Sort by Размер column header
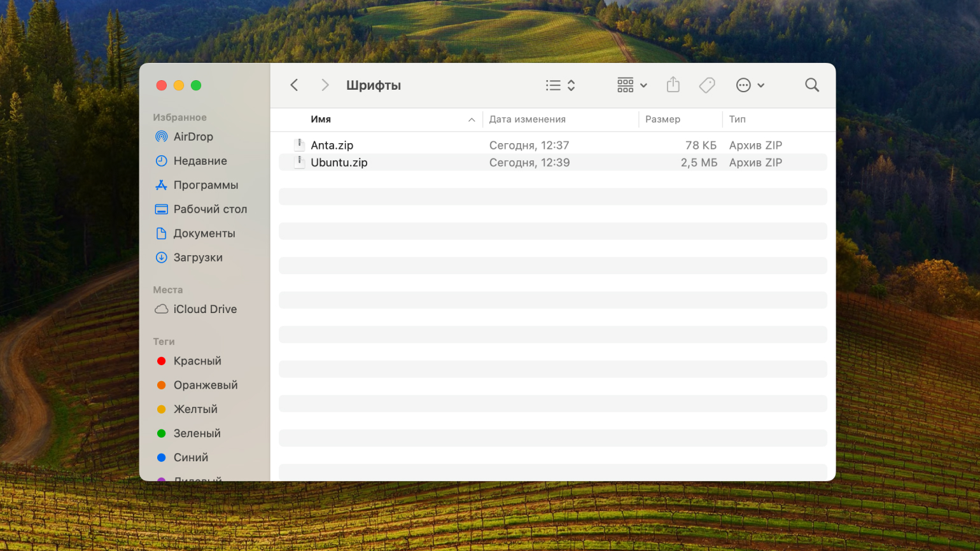 662,120
